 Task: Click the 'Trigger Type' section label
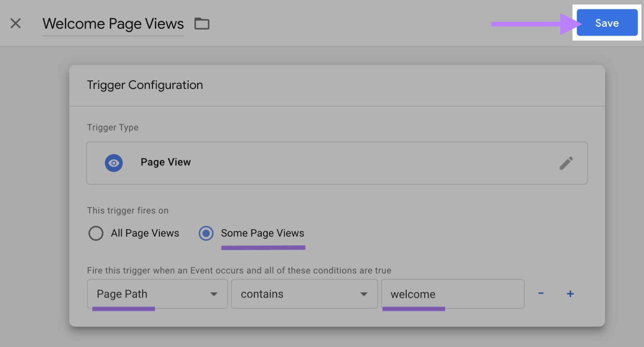[x=113, y=127]
